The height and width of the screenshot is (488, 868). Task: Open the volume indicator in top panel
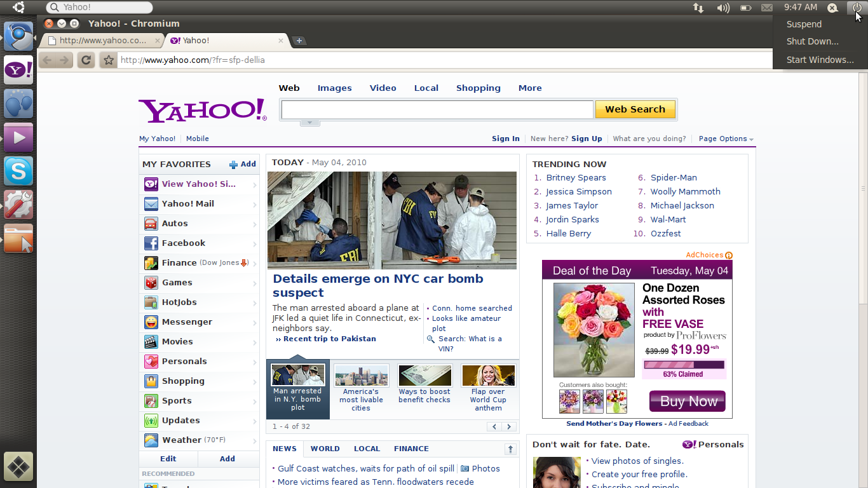pos(723,8)
